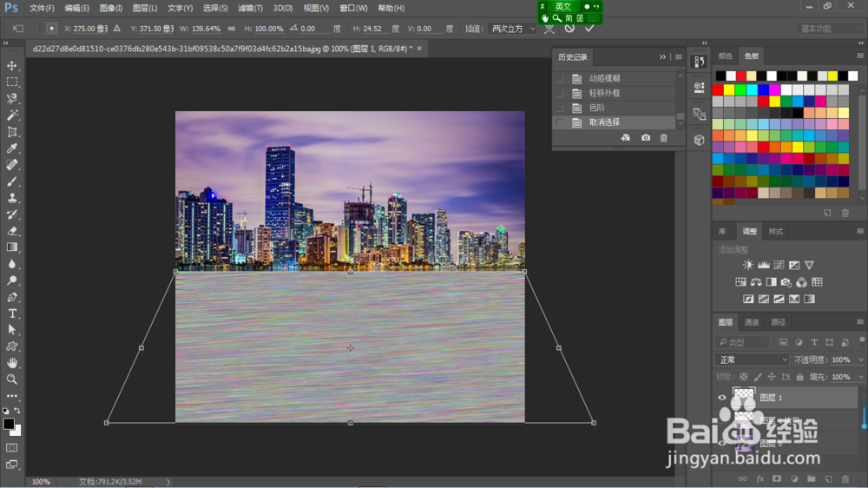Open the interpolation 两次立方 dropdown
This screenshot has height=488, width=868.
[x=512, y=29]
